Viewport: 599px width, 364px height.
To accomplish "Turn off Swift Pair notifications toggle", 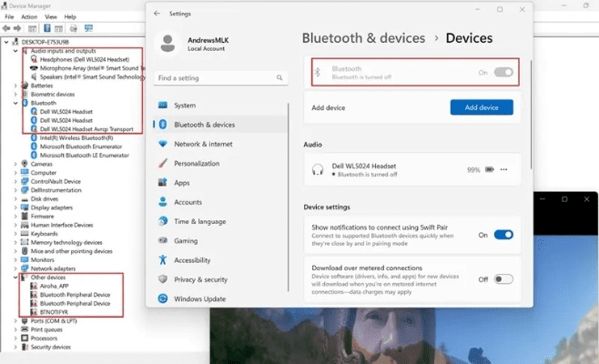I will 503,234.
